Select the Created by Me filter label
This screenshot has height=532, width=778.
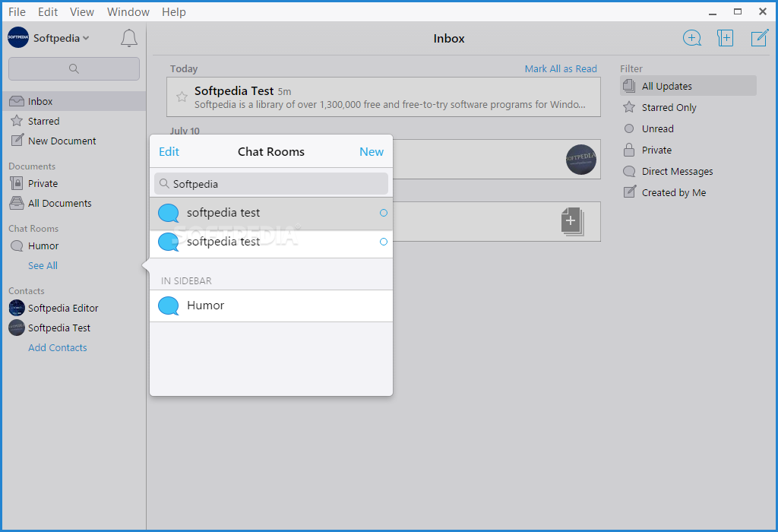click(x=674, y=192)
